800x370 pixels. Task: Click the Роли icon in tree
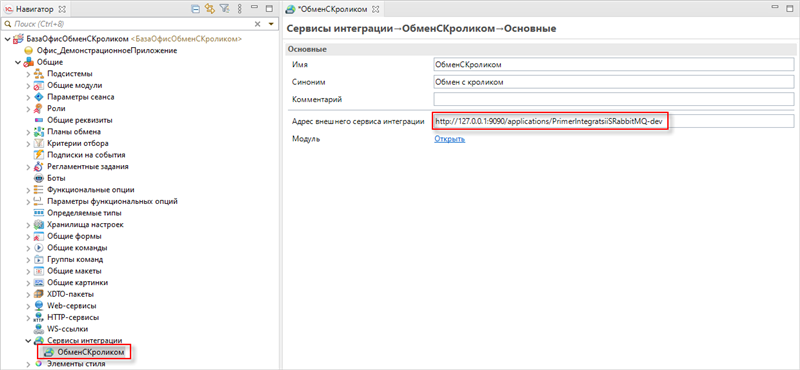(39, 109)
